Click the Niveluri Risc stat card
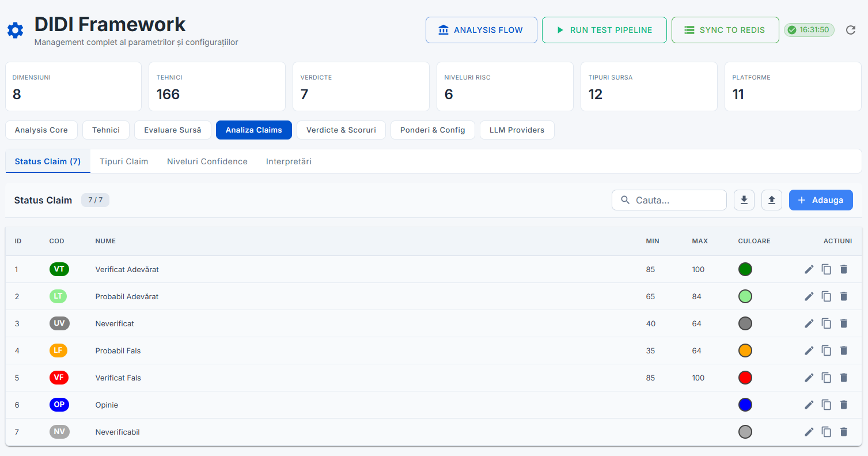868x456 pixels. pyautogui.click(x=505, y=86)
